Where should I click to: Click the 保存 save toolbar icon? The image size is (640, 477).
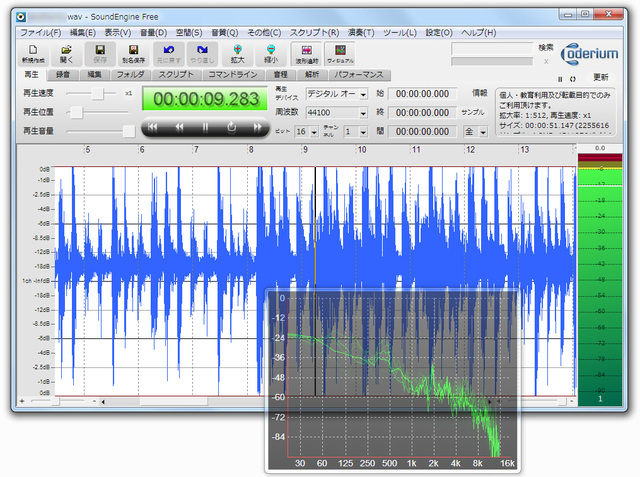tap(100, 53)
